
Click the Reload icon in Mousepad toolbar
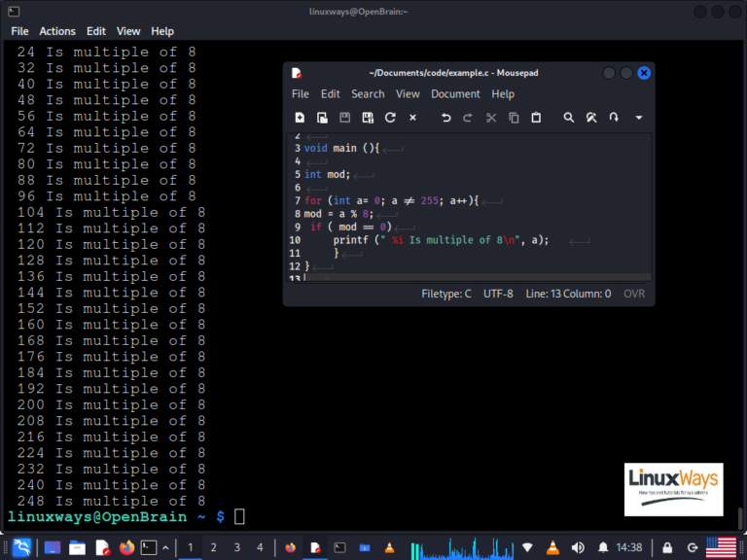click(390, 118)
